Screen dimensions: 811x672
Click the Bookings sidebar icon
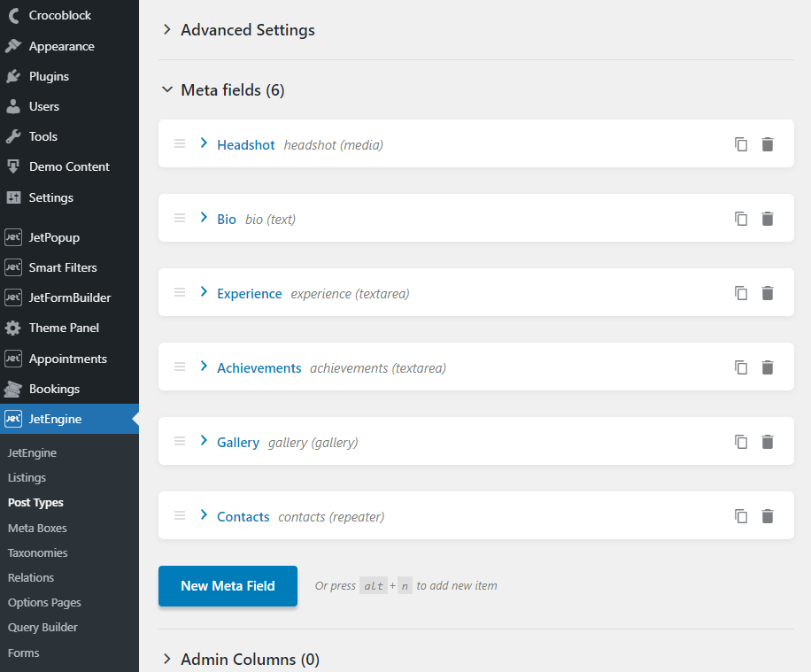[13, 389]
